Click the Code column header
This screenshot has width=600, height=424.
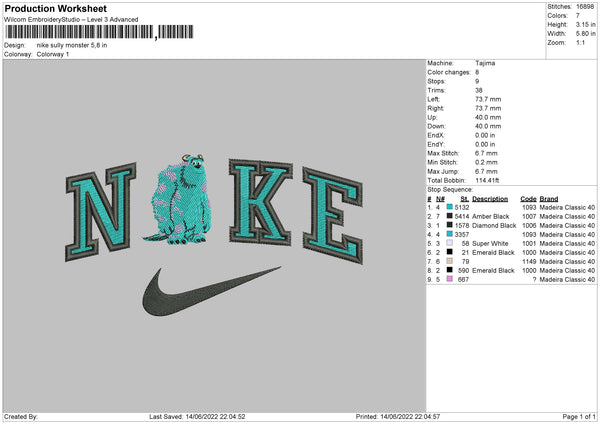pos(528,199)
